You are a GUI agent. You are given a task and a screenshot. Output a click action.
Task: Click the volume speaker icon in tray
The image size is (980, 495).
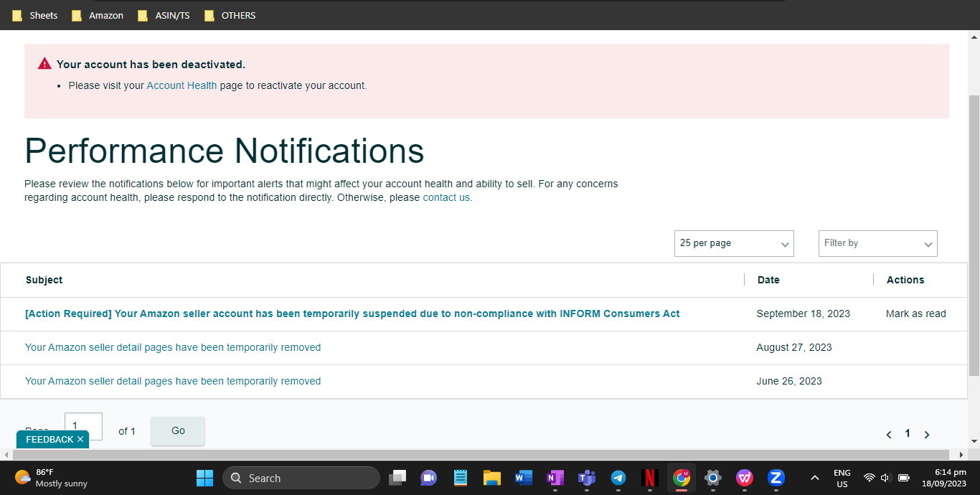886,478
